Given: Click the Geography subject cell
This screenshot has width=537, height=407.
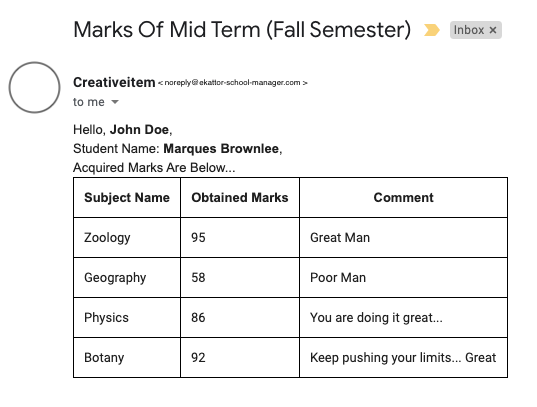Looking at the screenshot, I should click(x=127, y=278).
